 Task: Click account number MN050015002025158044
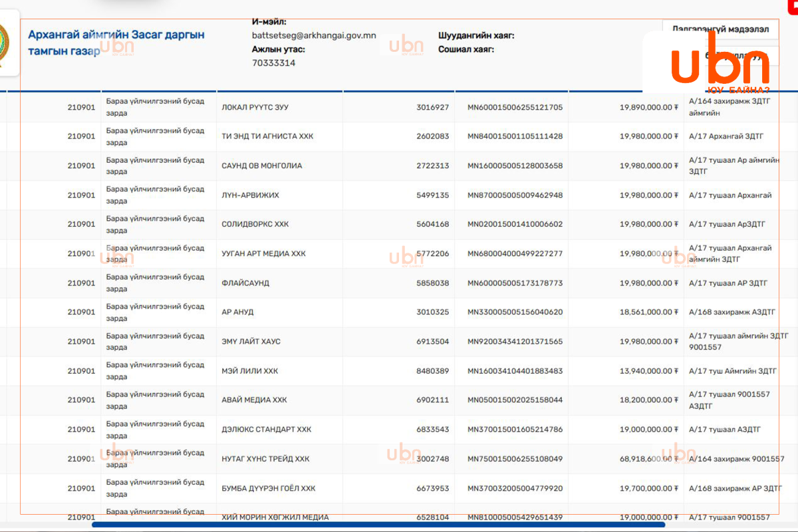pyautogui.click(x=515, y=400)
